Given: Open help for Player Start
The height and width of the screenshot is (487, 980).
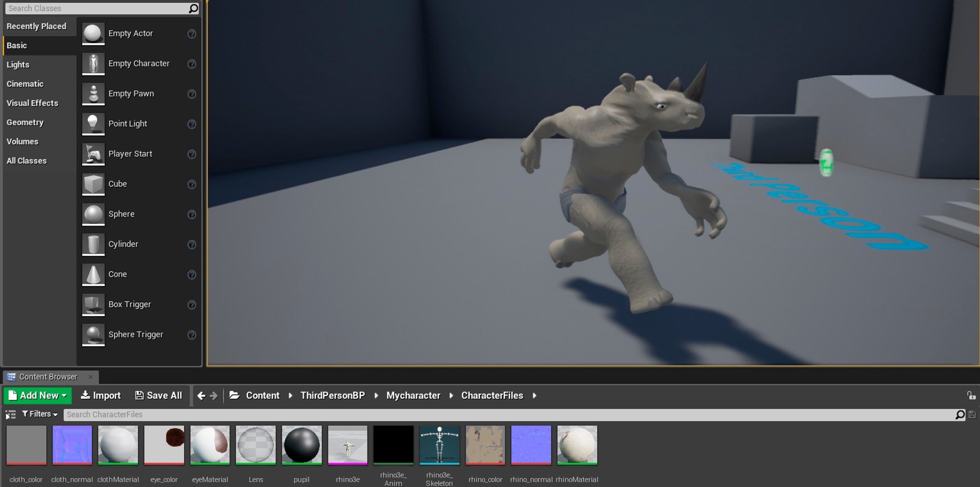Looking at the screenshot, I should (192, 154).
